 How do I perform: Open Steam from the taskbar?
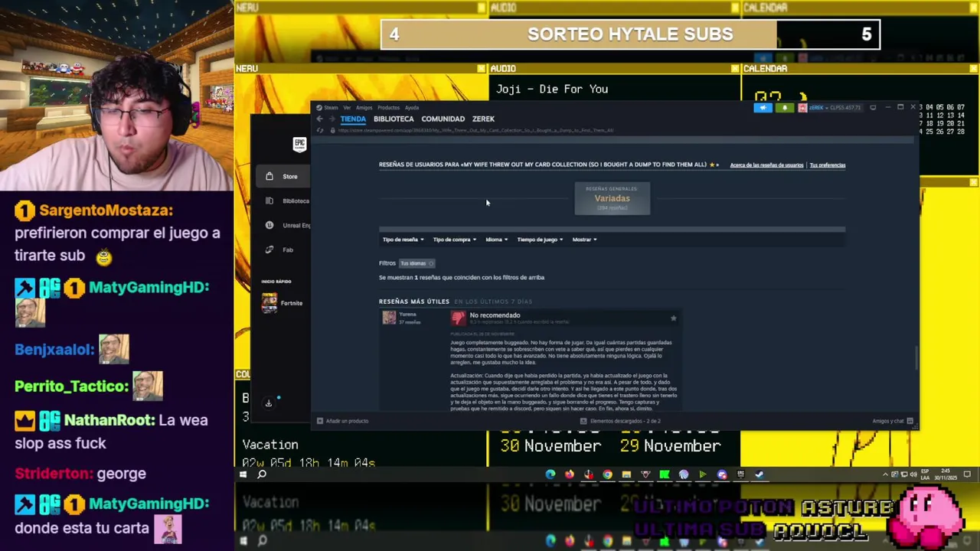pyautogui.click(x=759, y=474)
